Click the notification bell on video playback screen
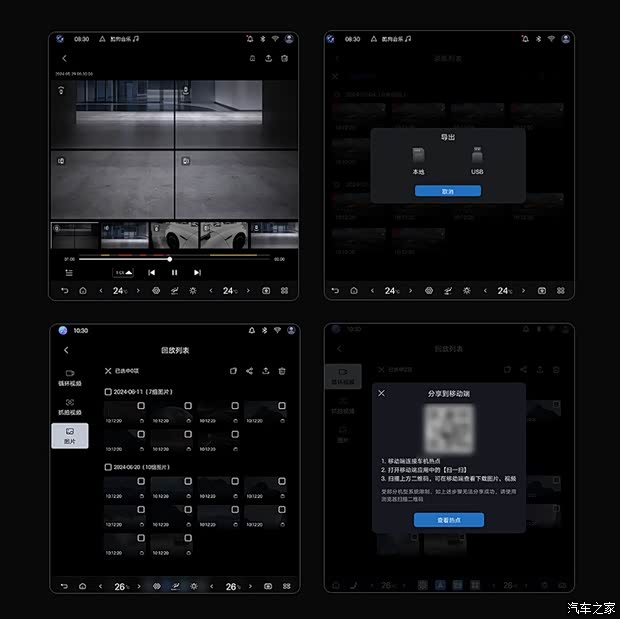The width and height of the screenshot is (620, 619). pyautogui.click(x=250, y=39)
